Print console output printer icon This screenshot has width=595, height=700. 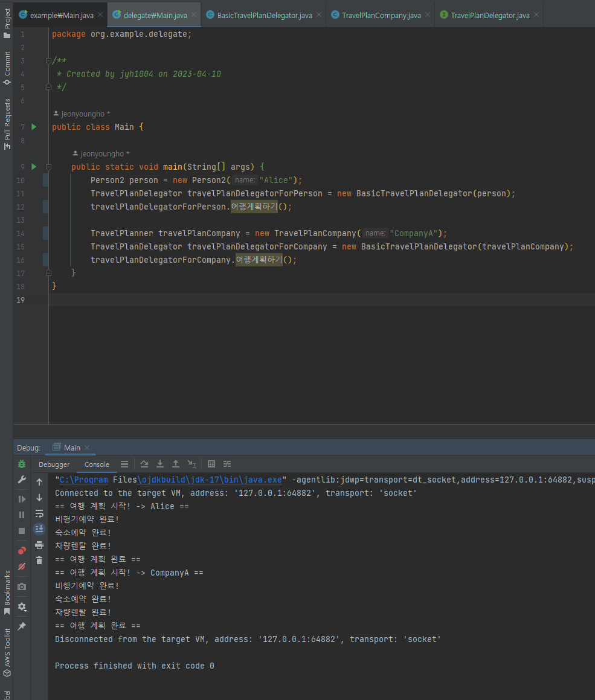(x=39, y=545)
